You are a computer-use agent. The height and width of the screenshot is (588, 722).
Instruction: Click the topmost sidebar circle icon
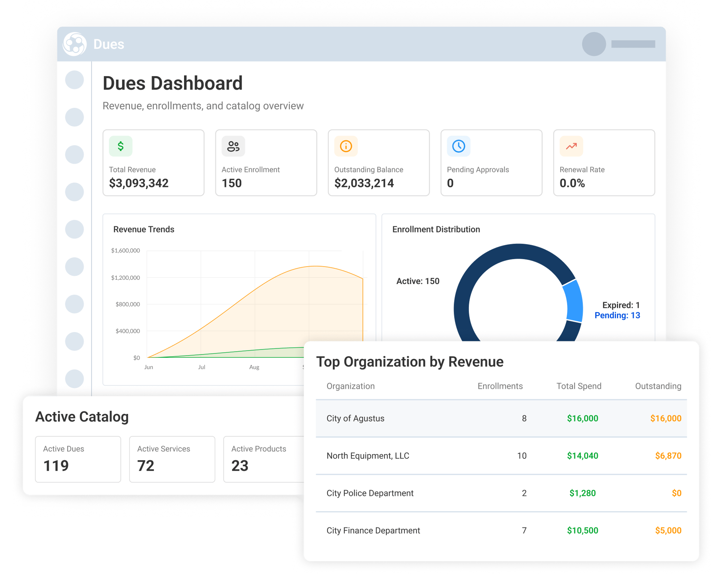[x=74, y=80]
